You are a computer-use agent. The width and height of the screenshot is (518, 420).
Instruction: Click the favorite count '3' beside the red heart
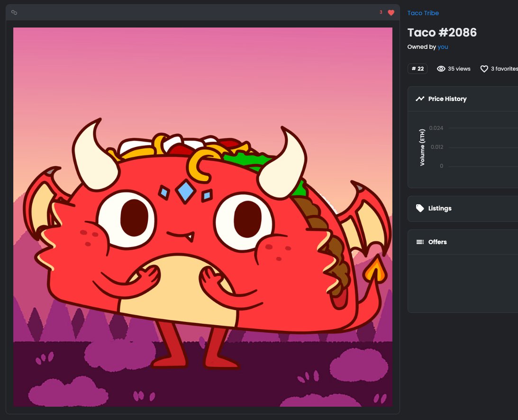381,12
